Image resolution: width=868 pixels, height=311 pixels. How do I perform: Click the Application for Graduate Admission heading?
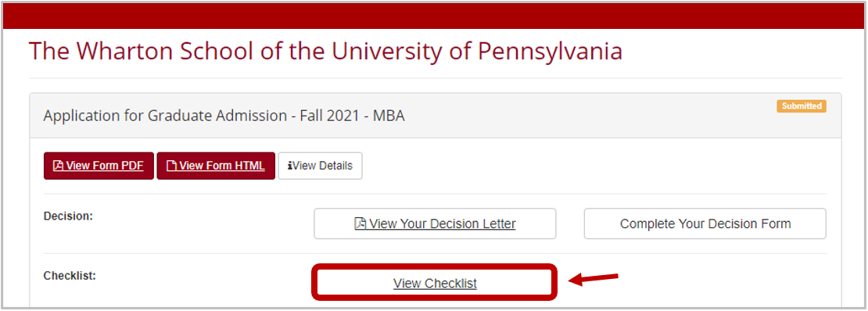click(x=224, y=116)
